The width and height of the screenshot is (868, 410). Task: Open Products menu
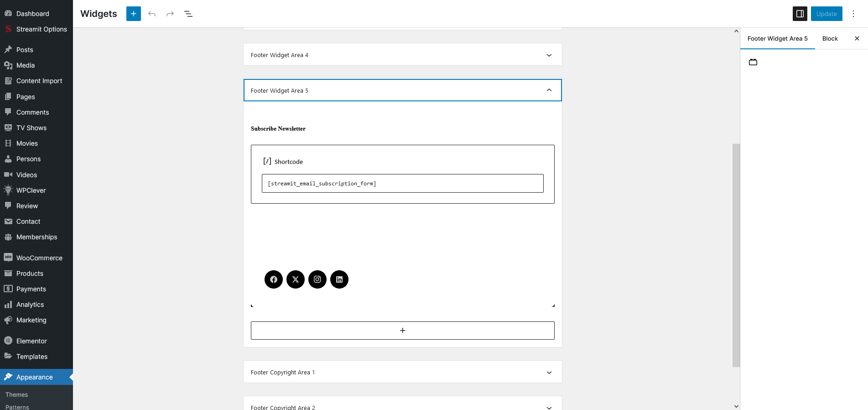coord(36,273)
